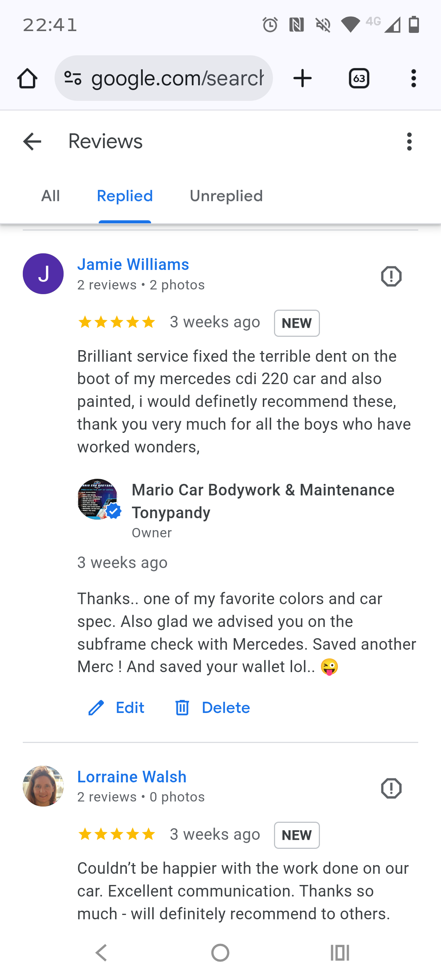This screenshot has height=980, width=441.
Task: Open a new browser tab
Action: click(x=303, y=78)
